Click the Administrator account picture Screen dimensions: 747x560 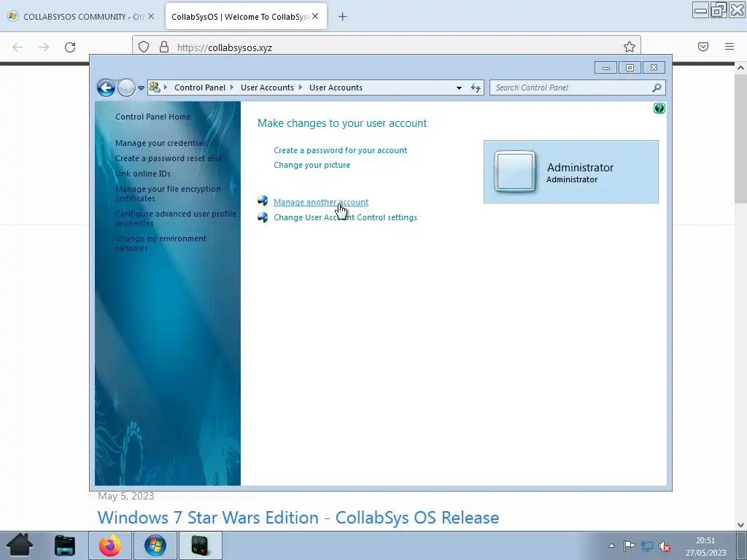click(515, 171)
